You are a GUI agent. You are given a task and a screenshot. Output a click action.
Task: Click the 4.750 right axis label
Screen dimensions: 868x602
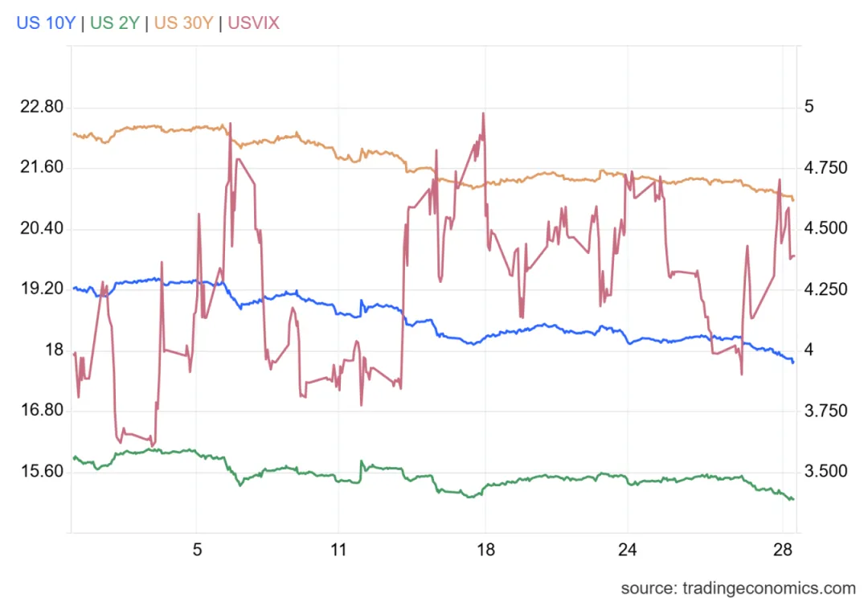[824, 168]
